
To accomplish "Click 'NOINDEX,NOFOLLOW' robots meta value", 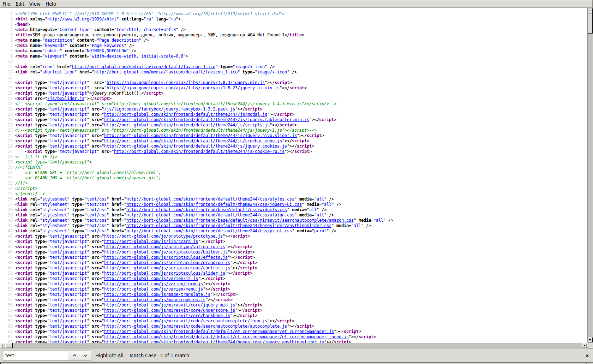I will pyautogui.click(x=107, y=51).
